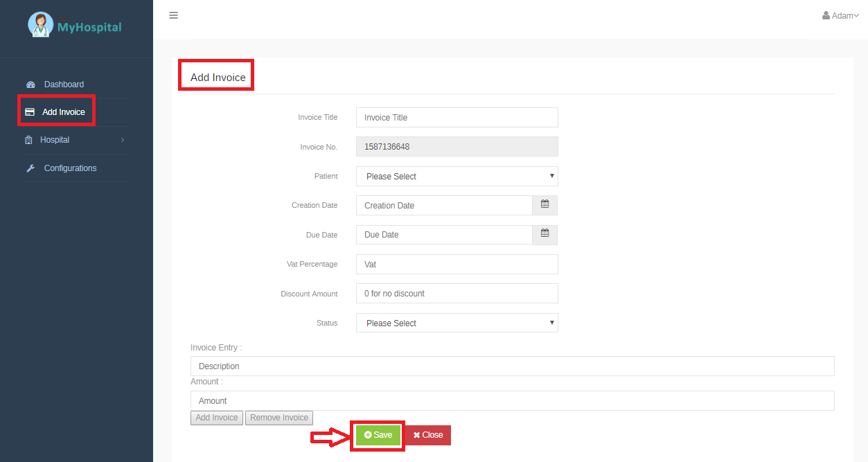Focus the Discount Amount field
868x462 pixels.
tap(457, 293)
